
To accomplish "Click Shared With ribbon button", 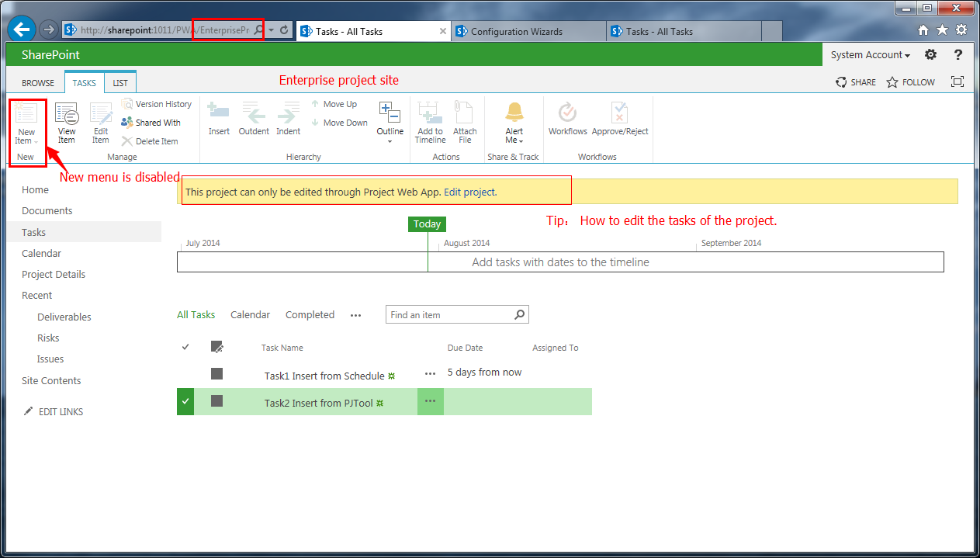I will [x=151, y=123].
